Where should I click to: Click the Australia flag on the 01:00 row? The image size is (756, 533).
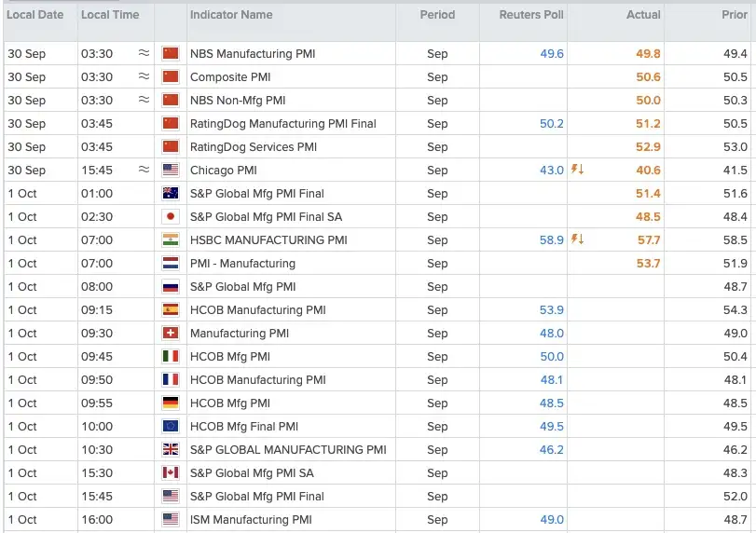171,193
